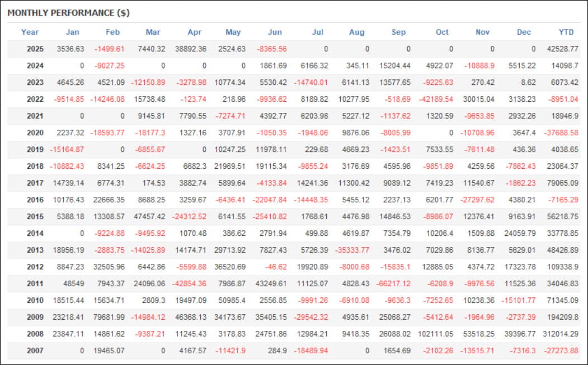The height and width of the screenshot is (365, 588).
Task: Click 2014 December value 24059.79
Action: point(520,234)
